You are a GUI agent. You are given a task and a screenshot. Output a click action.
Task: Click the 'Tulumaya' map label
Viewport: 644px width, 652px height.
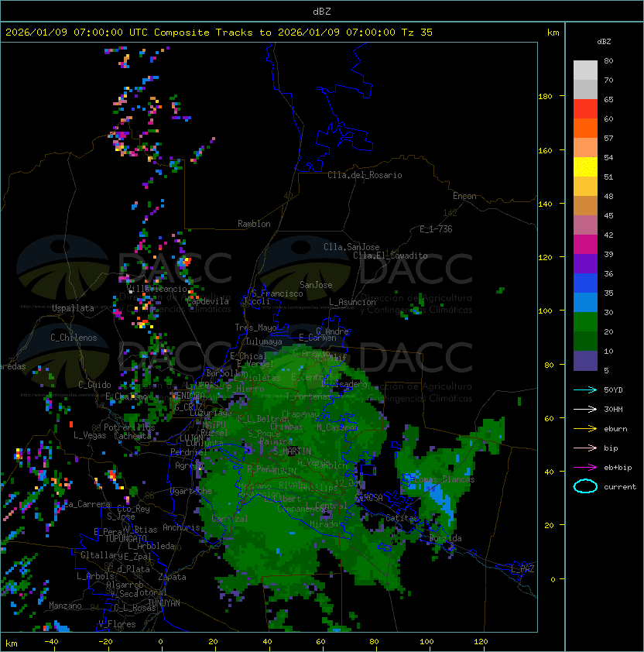click(264, 341)
